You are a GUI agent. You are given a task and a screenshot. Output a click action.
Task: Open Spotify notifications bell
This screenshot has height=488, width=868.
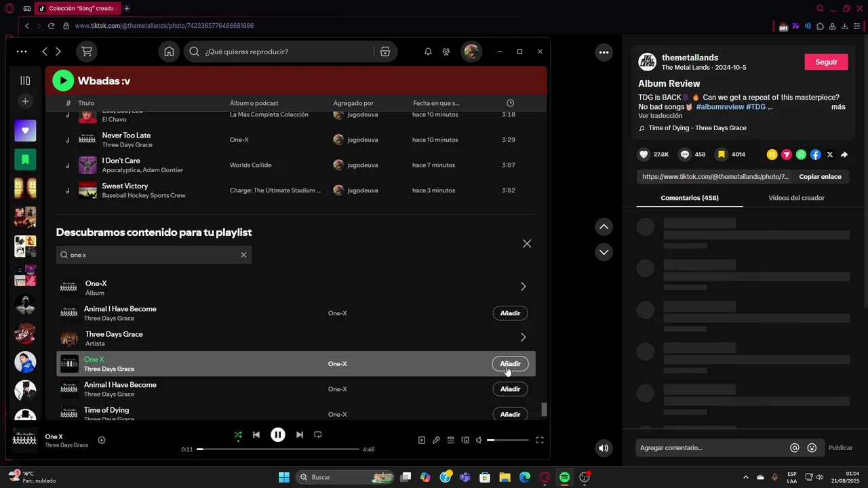point(428,52)
